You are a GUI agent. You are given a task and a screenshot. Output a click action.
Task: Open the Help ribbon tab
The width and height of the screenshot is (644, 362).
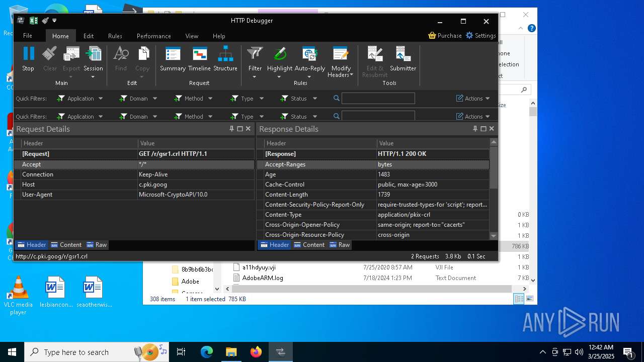(219, 36)
